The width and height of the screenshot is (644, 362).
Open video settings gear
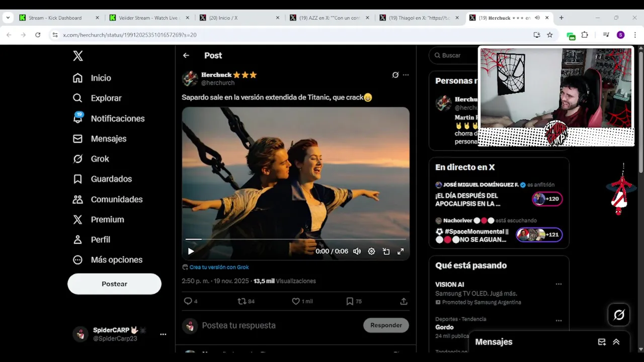pyautogui.click(x=371, y=251)
